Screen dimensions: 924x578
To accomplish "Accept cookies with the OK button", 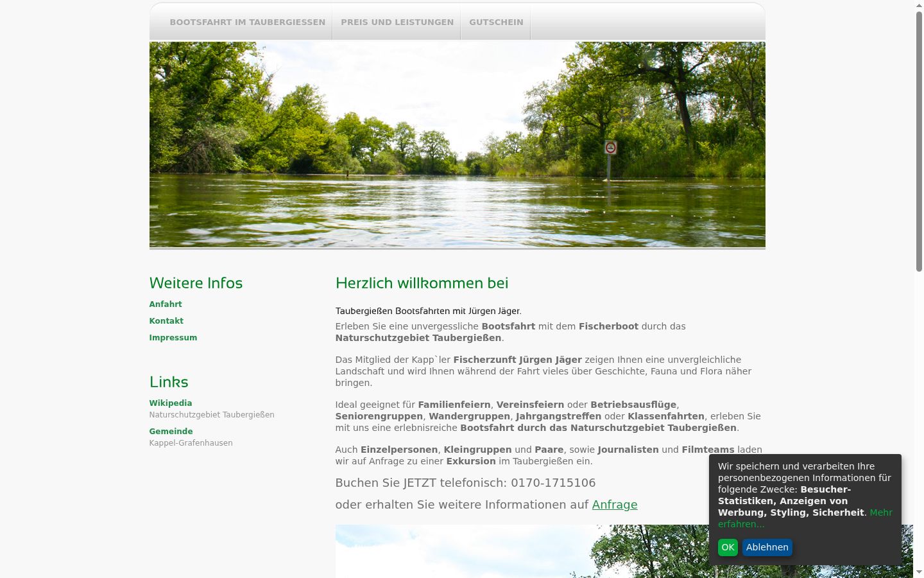I will [728, 547].
